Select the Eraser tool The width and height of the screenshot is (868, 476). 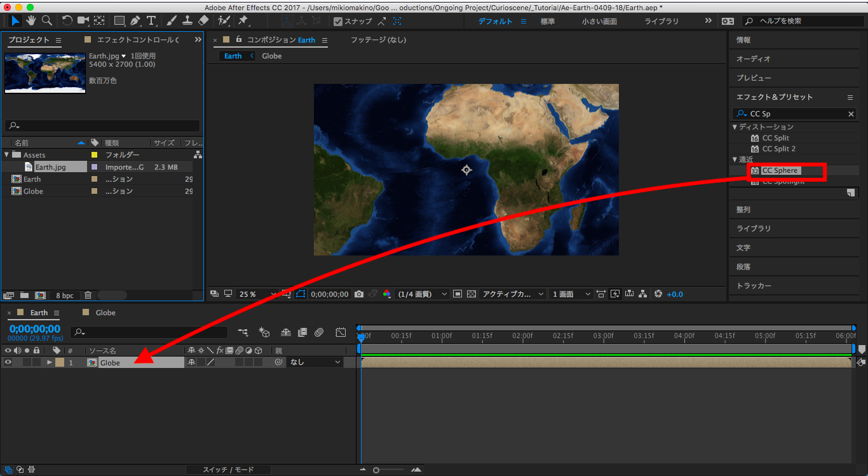(x=203, y=21)
